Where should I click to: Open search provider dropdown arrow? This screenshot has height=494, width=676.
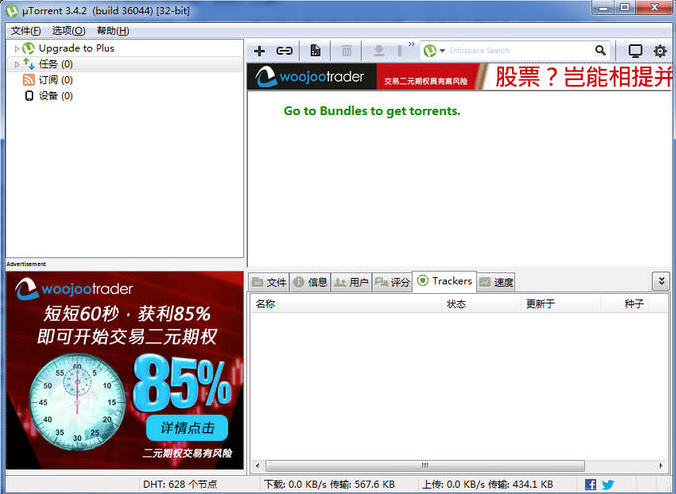[x=442, y=50]
